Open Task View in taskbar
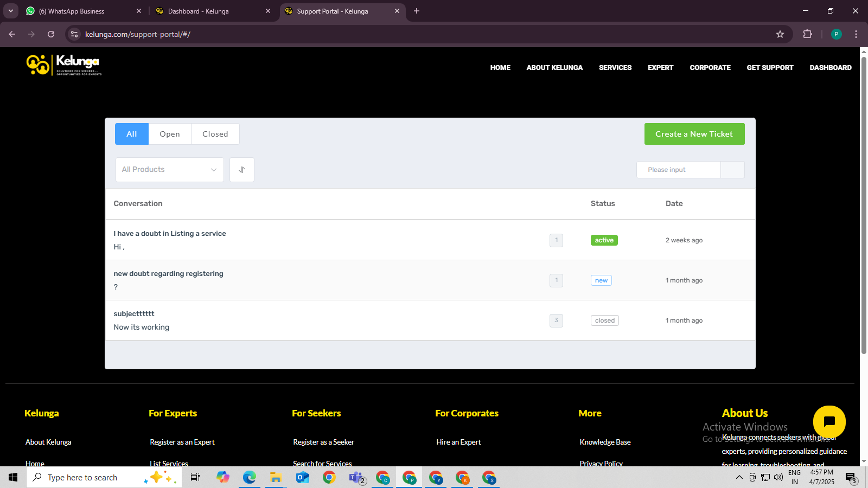Image resolution: width=868 pixels, height=488 pixels. (x=195, y=477)
